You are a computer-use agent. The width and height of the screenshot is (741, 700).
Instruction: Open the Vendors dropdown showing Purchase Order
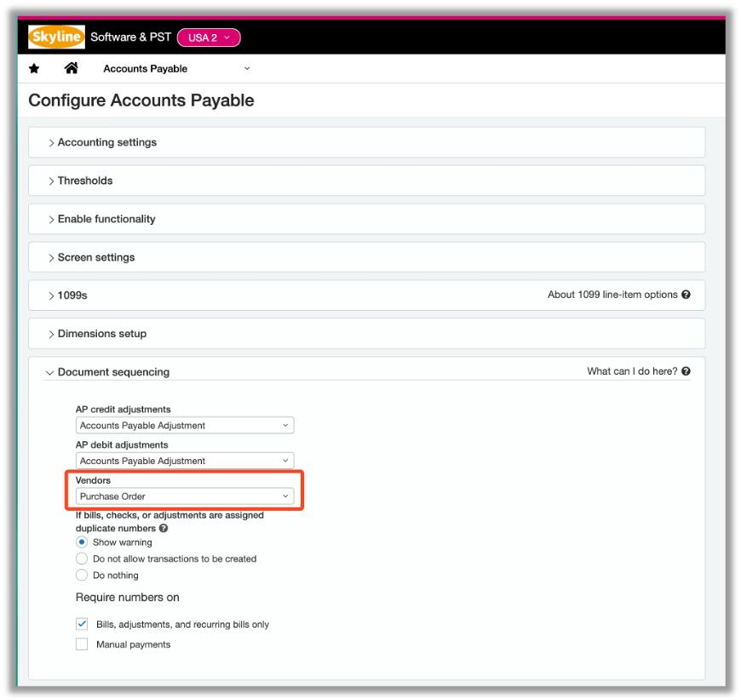[x=184, y=496]
